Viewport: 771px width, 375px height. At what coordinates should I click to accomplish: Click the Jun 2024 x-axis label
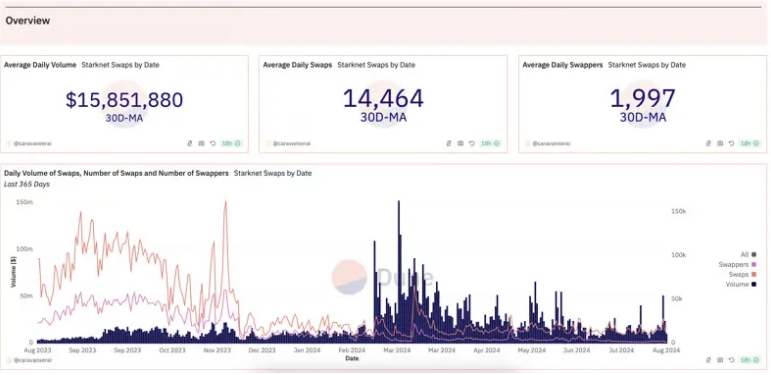click(576, 350)
